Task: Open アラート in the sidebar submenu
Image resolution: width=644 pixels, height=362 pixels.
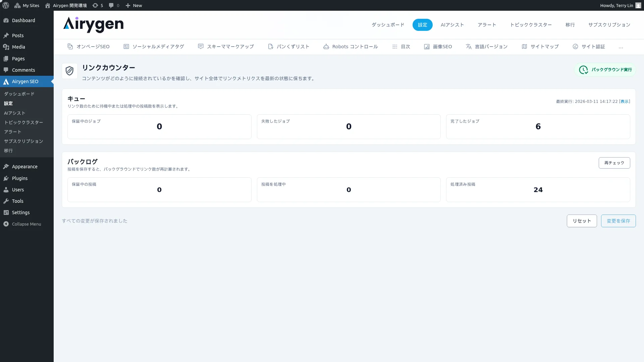Action: pos(13,132)
